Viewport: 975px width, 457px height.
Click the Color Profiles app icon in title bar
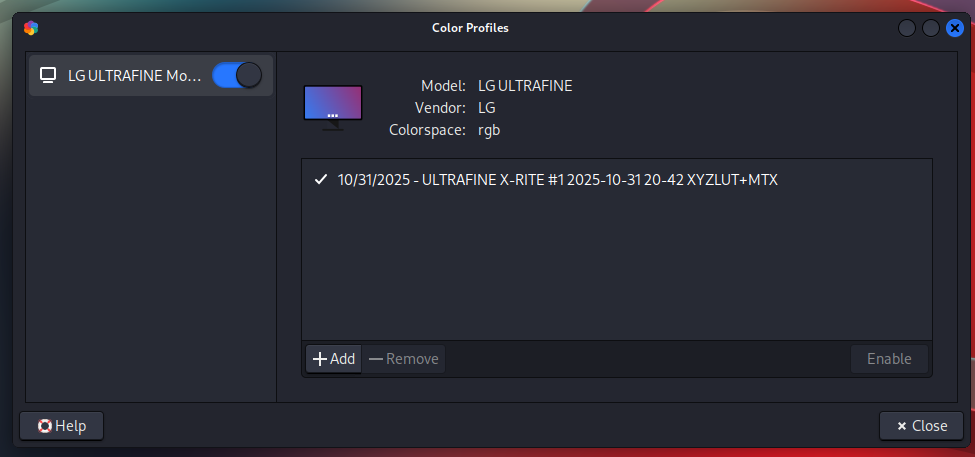(x=30, y=28)
